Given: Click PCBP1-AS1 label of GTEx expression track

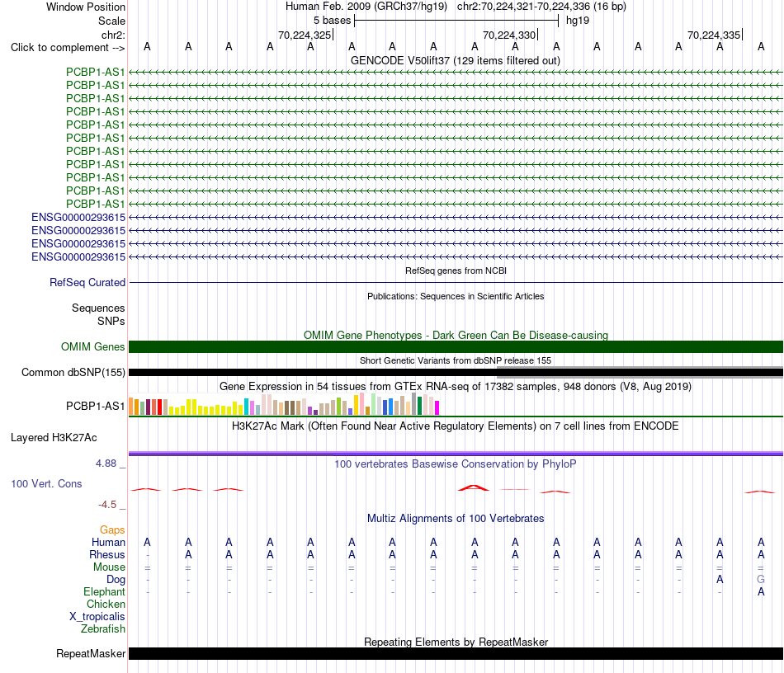Looking at the screenshot, I should (95, 407).
